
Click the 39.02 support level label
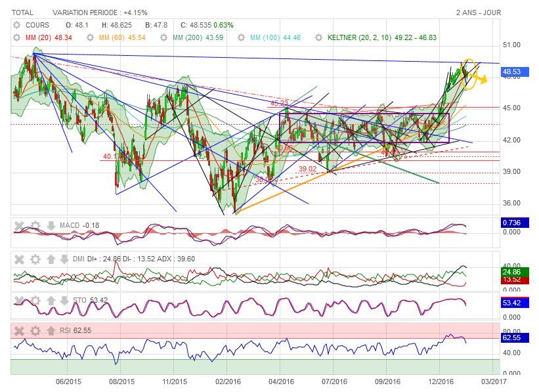click(x=307, y=169)
